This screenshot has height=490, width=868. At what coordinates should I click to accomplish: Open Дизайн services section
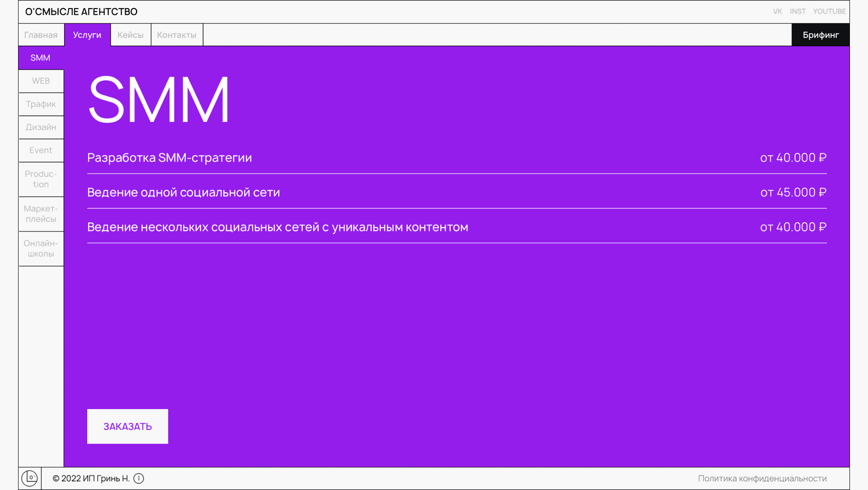click(41, 127)
